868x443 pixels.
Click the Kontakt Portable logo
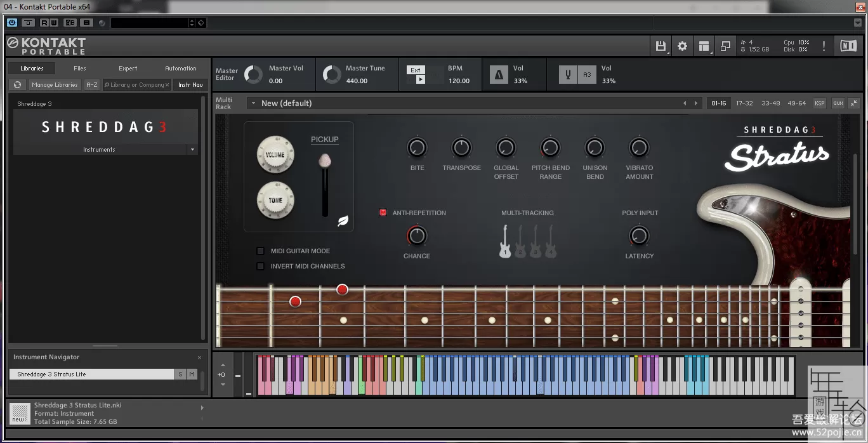pos(46,46)
